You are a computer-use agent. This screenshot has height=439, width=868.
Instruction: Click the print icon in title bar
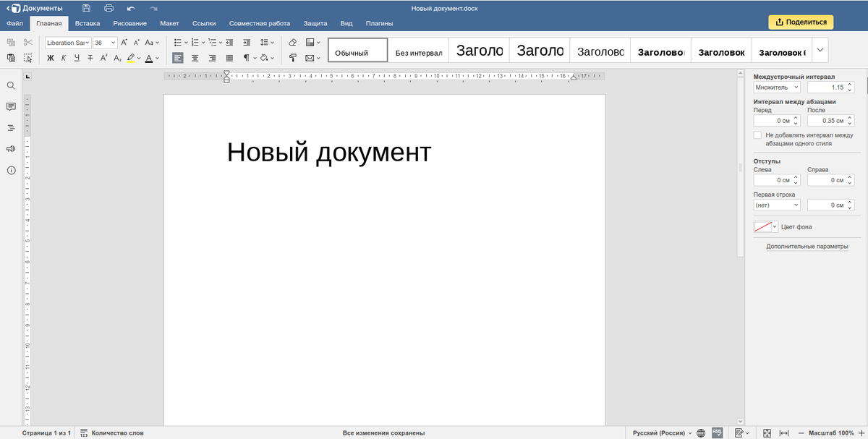pos(109,8)
